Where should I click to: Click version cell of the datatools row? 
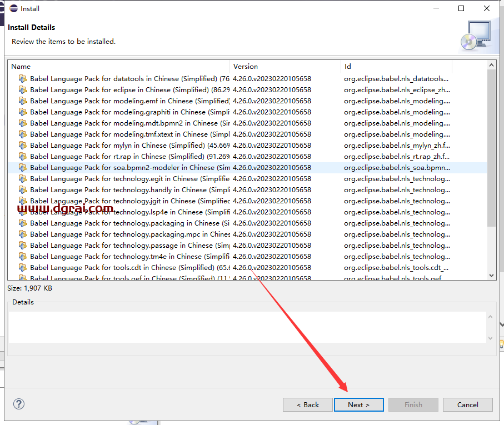tap(272, 78)
